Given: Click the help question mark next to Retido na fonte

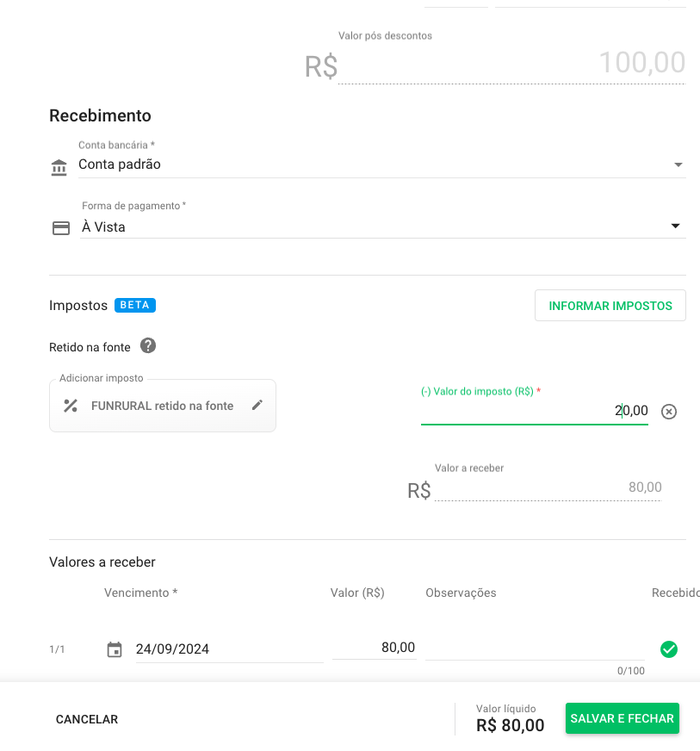Looking at the screenshot, I should [148, 346].
